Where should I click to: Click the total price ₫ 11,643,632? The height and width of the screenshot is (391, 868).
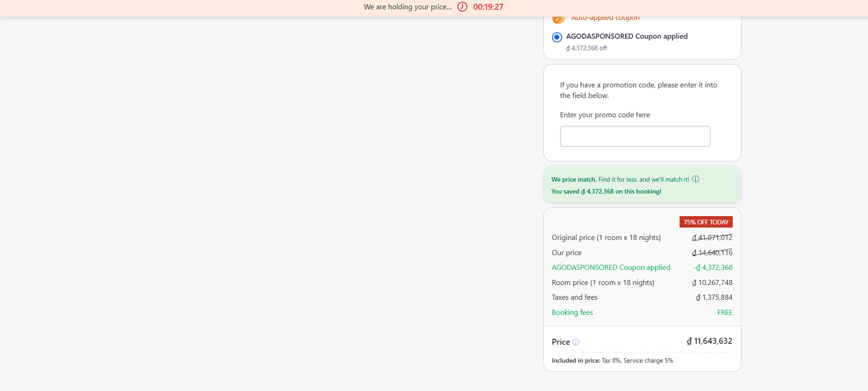click(x=709, y=341)
